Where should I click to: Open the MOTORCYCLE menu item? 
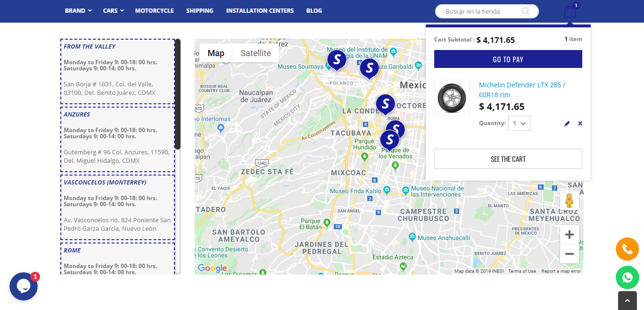click(154, 10)
